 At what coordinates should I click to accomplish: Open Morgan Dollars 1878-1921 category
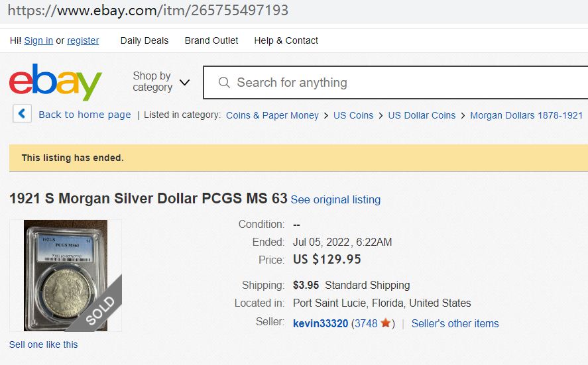pos(526,115)
